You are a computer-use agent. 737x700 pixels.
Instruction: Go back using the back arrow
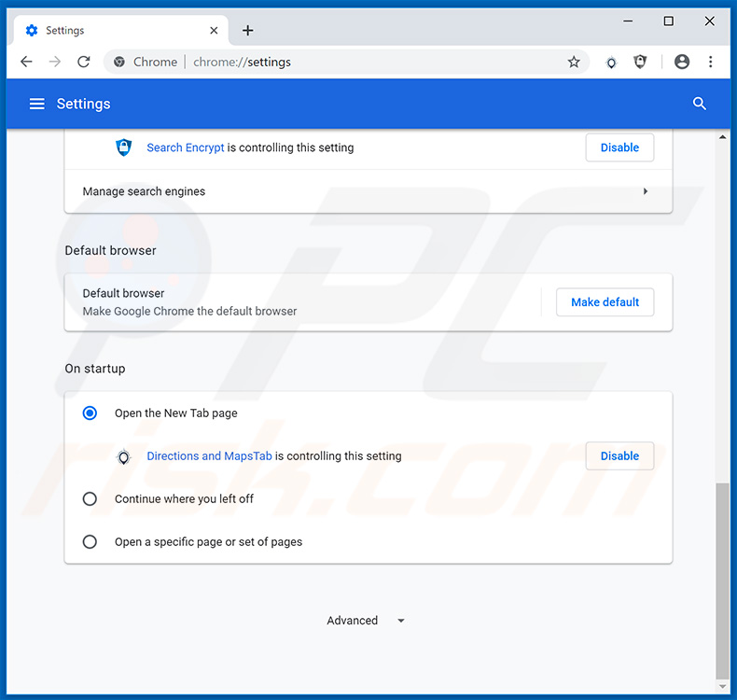[26, 62]
